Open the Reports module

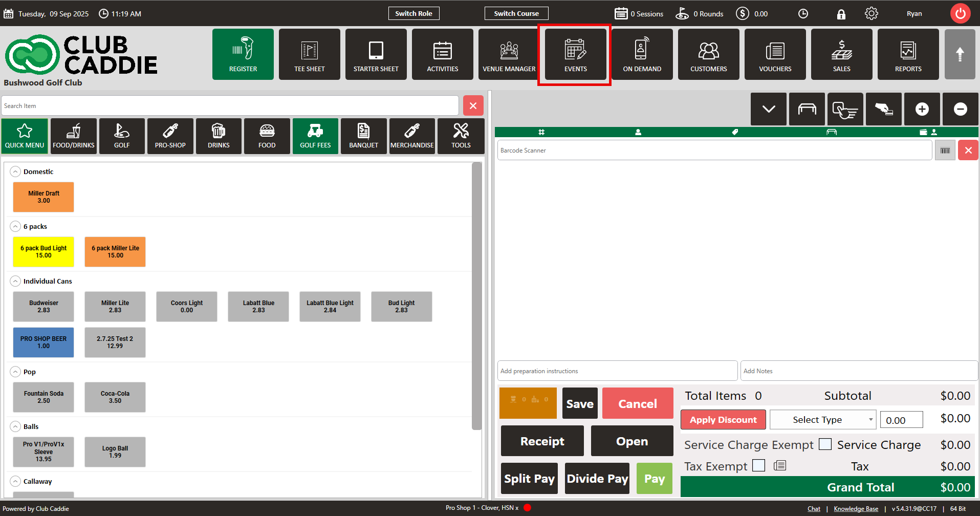[x=908, y=54]
